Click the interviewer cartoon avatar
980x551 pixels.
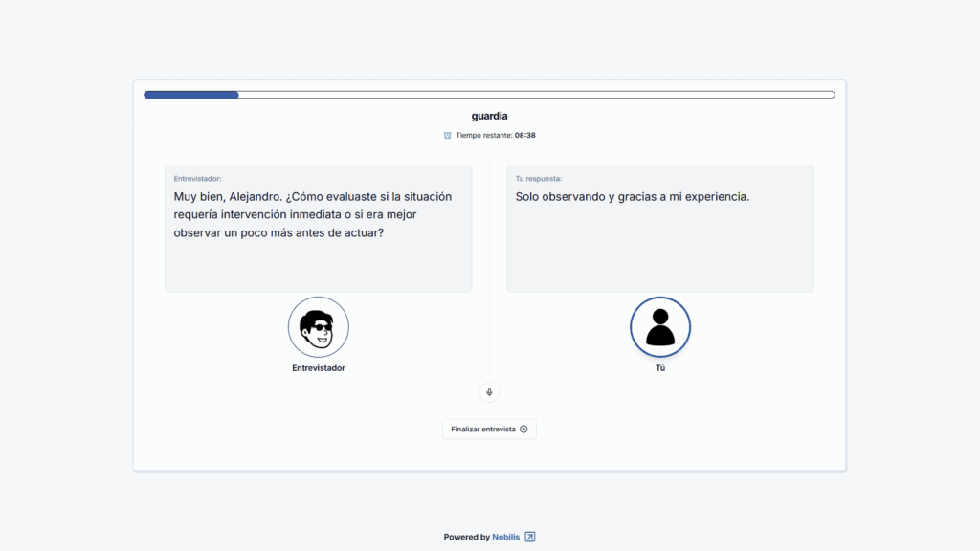[318, 327]
